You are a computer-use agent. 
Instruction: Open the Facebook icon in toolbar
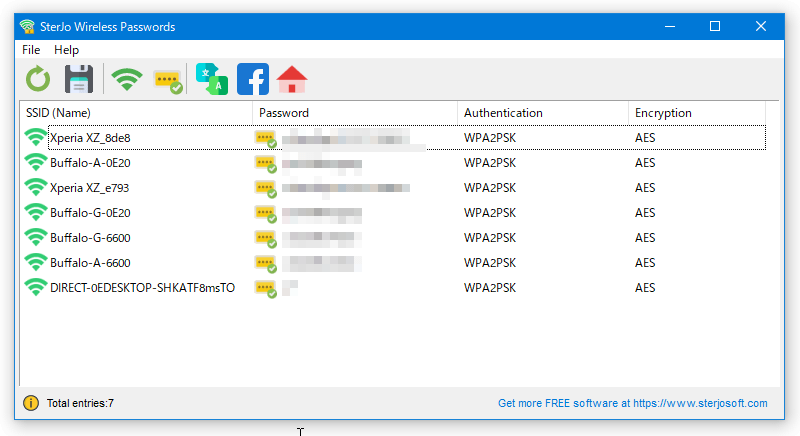[x=253, y=79]
